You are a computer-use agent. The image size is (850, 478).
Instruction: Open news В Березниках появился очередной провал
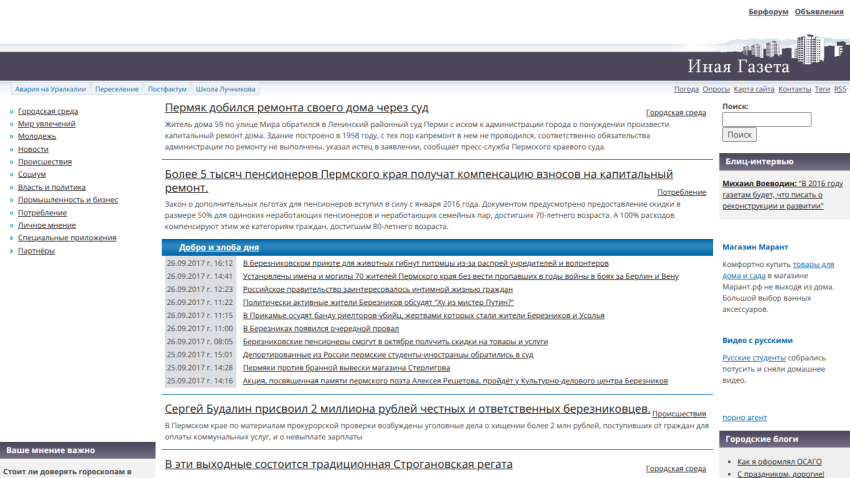(x=320, y=328)
